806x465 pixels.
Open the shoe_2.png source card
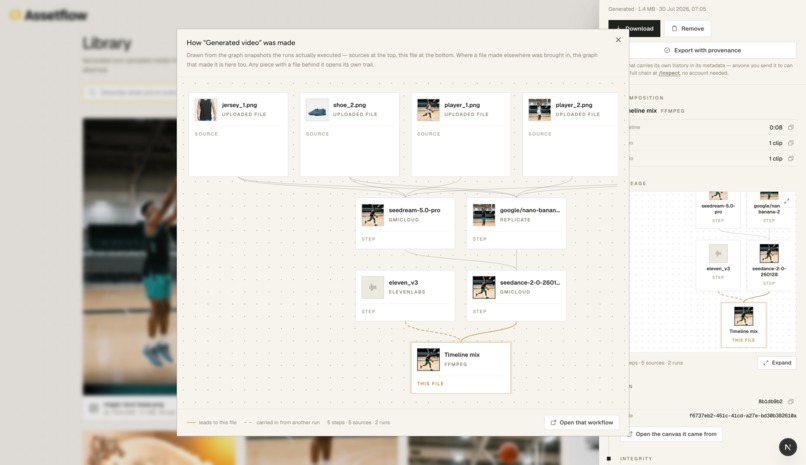pyautogui.click(x=350, y=135)
